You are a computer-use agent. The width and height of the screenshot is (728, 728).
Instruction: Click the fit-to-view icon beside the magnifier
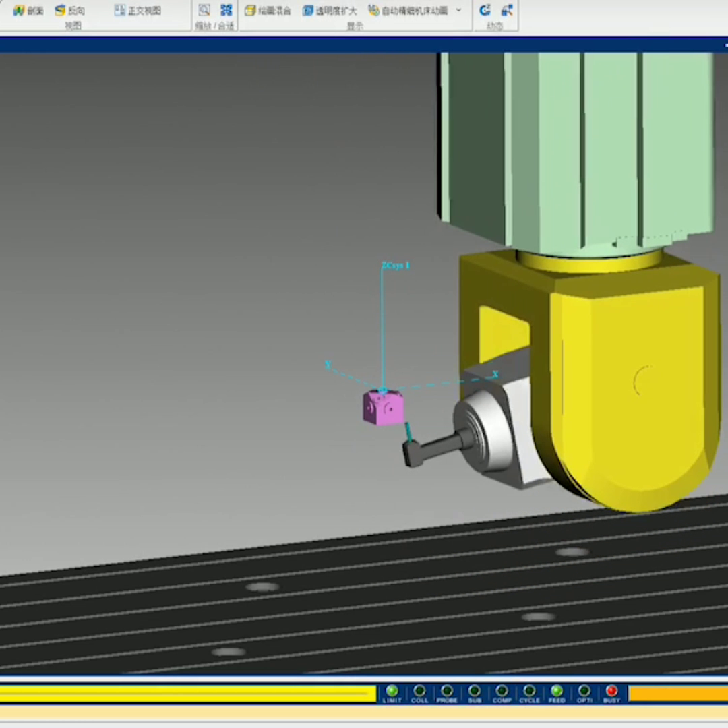(226, 10)
